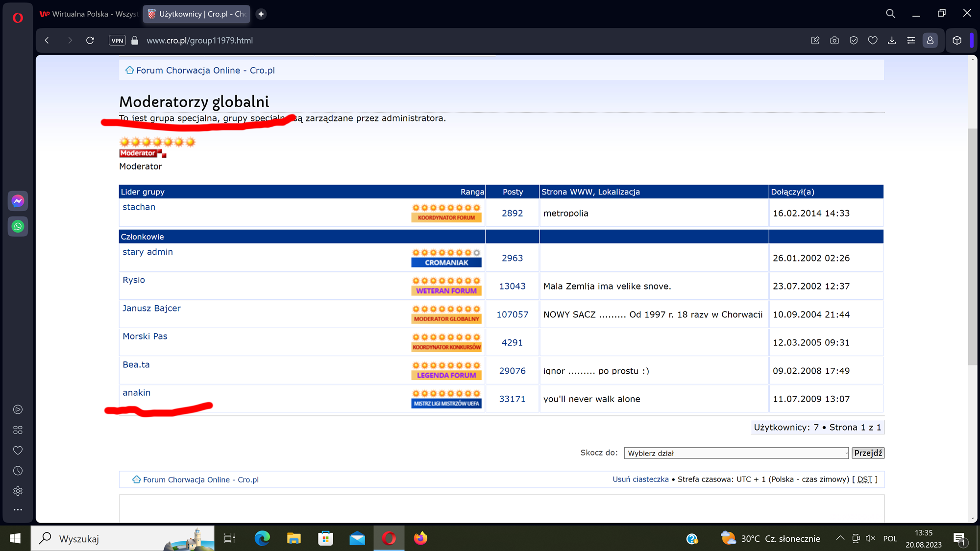Click the Opera snapshot camera icon

point(834,41)
